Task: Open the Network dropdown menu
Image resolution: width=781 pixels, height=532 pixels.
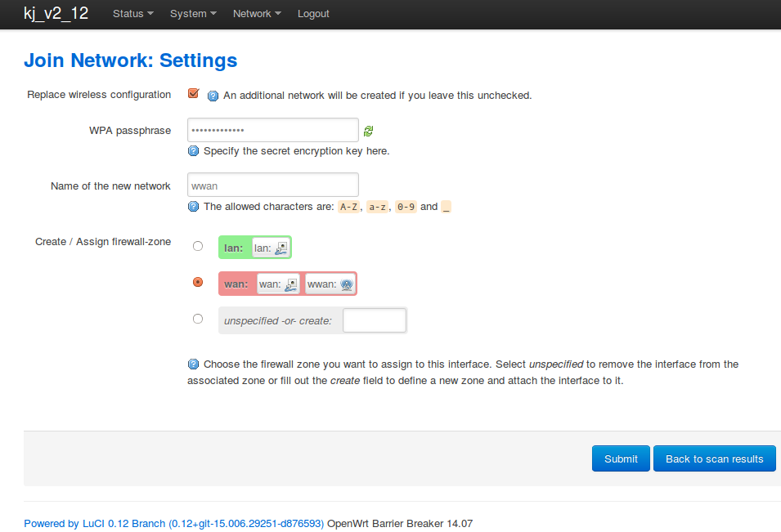Action: [x=257, y=14]
